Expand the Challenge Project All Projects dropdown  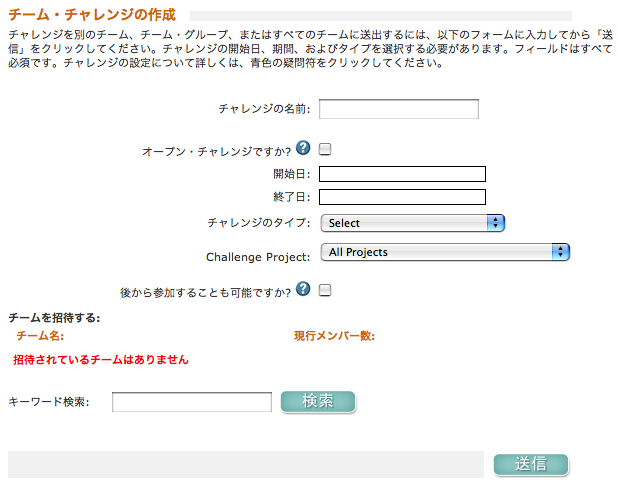click(445, 252)
